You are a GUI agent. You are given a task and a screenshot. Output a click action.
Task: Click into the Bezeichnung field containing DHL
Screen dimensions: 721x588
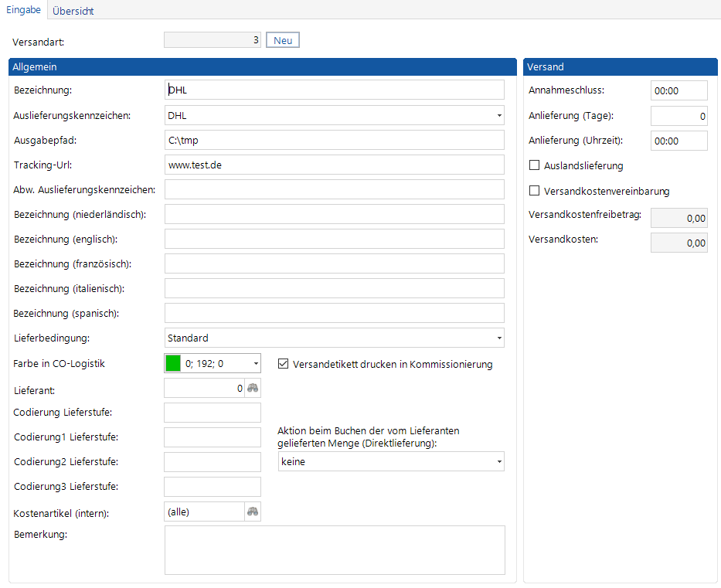tap(334, 90)
